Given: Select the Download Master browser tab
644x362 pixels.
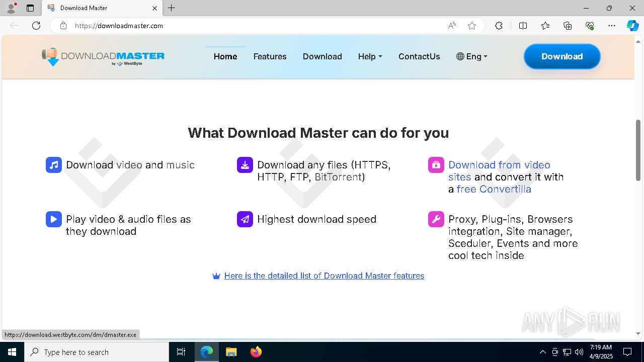Looking at the screenshot, I should [102, 8].
